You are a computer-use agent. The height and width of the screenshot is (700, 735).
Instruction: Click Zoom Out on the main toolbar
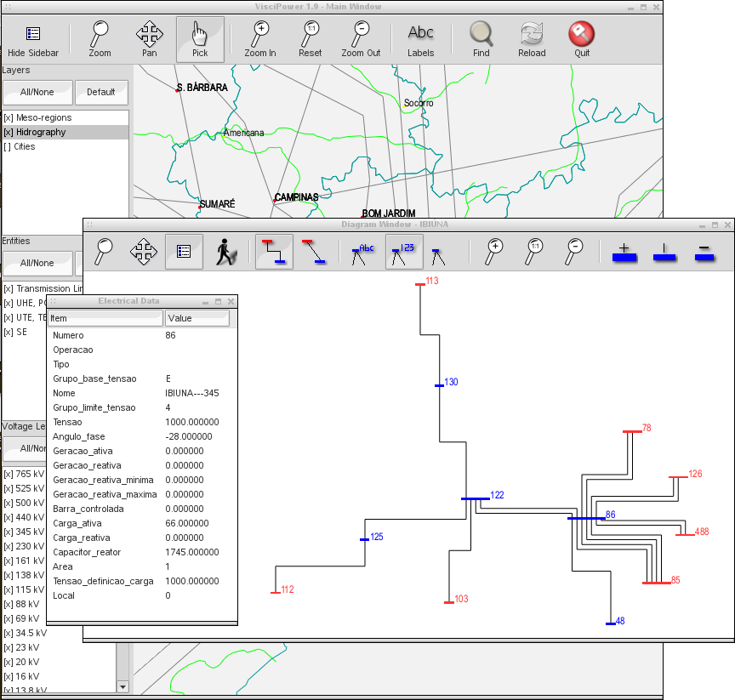pos(361,40)
